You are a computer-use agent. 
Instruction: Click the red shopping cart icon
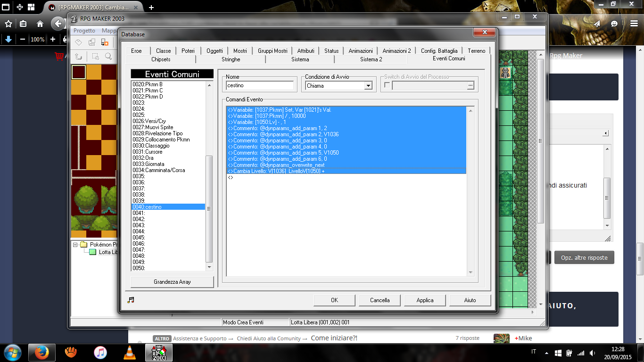(59, 57)
